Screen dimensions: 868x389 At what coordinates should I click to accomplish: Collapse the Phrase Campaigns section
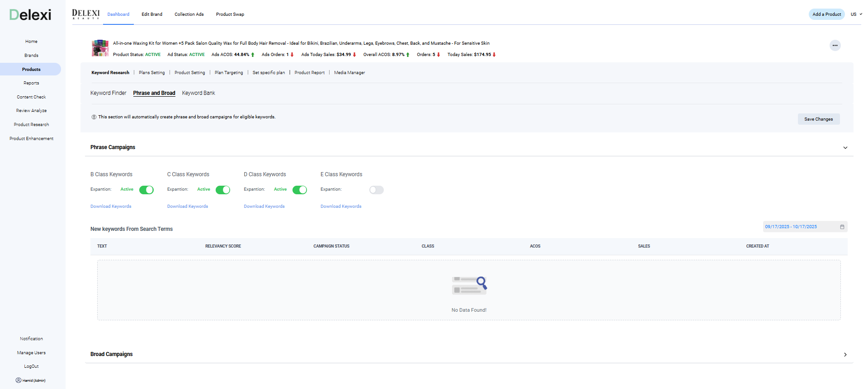click(845, 148)
